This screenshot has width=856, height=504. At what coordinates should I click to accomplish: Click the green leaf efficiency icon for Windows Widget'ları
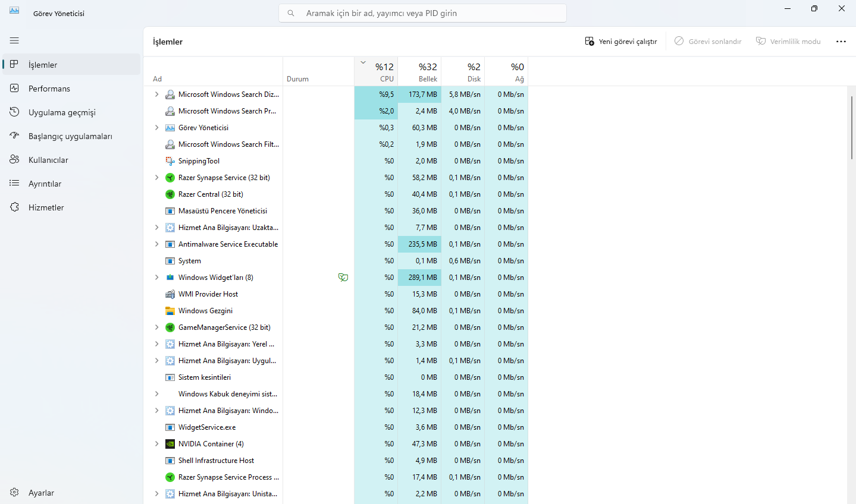(x=343, y=278)
